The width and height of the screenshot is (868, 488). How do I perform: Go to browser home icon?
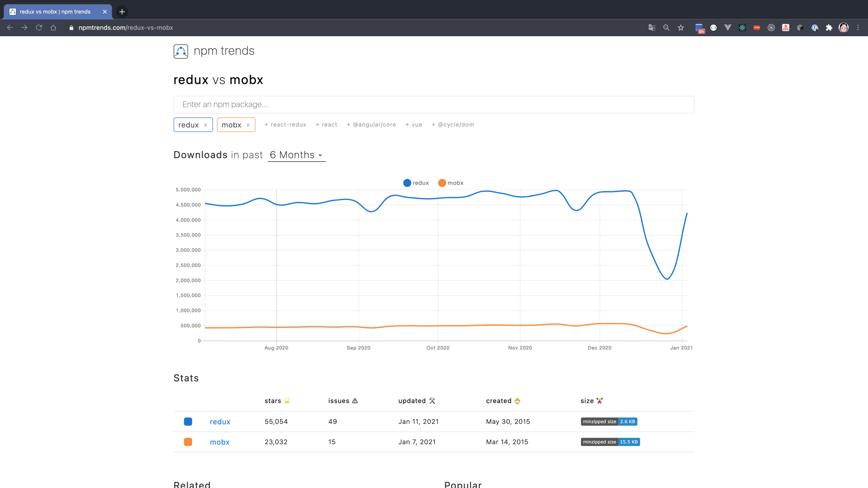pyautogui.click(x=54, y=28)
